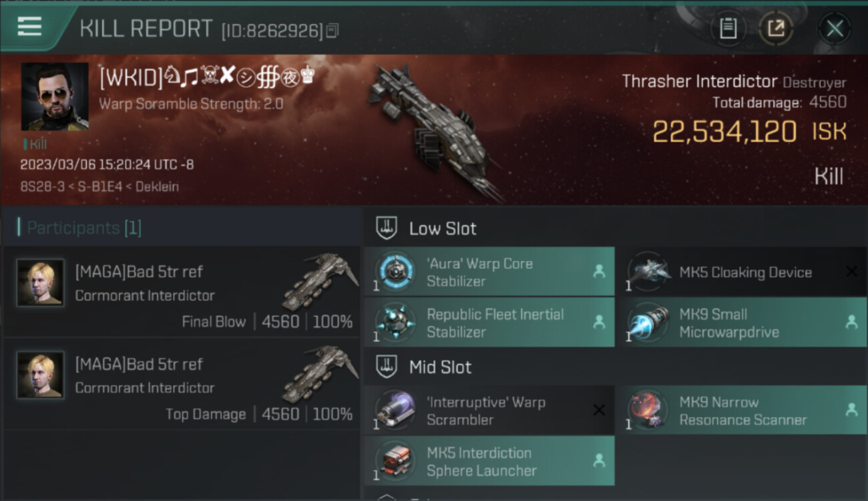Close the kill report window
Image resolution: width=868 pixels, height=501 pixels.
(x=835, y=28)
